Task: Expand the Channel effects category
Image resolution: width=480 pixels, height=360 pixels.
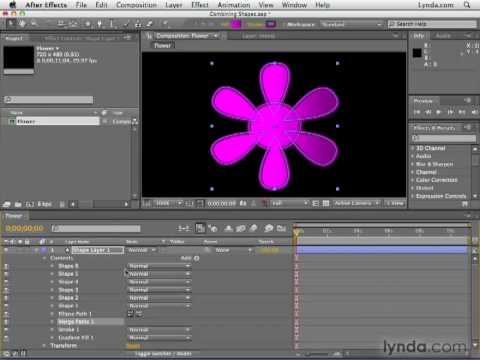Action: coord(413,172)
